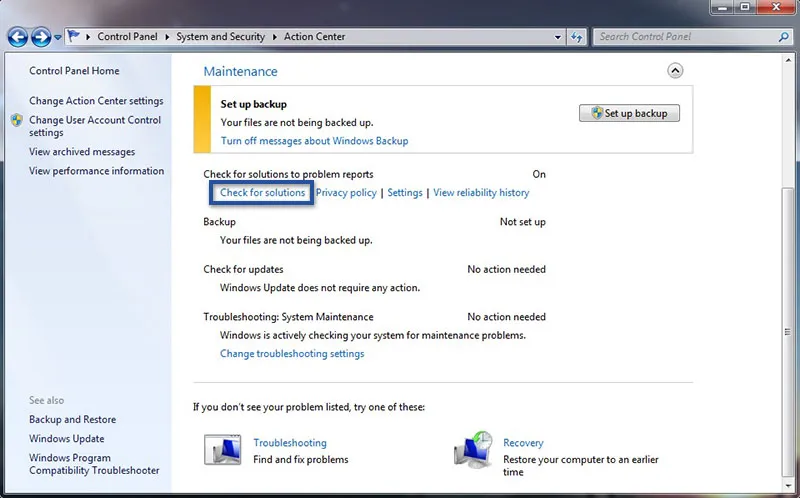Click Turn off messages about Windows Backup

314,141
